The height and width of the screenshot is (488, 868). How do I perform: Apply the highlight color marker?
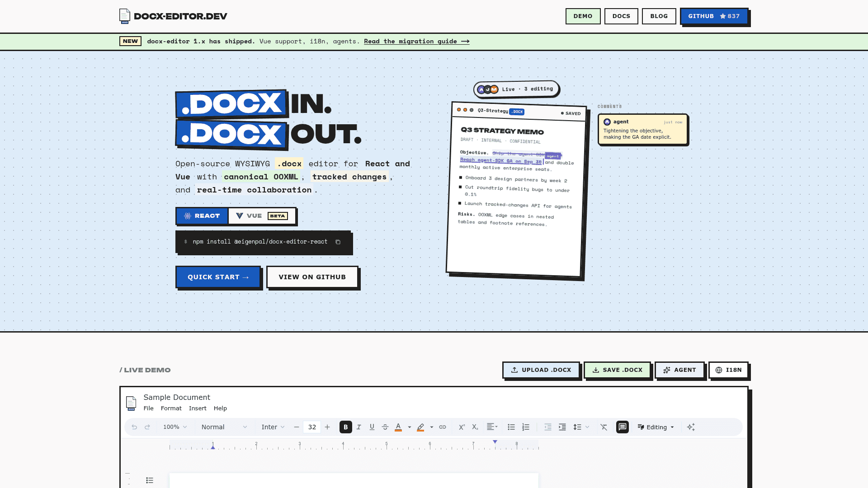point(420,427)
